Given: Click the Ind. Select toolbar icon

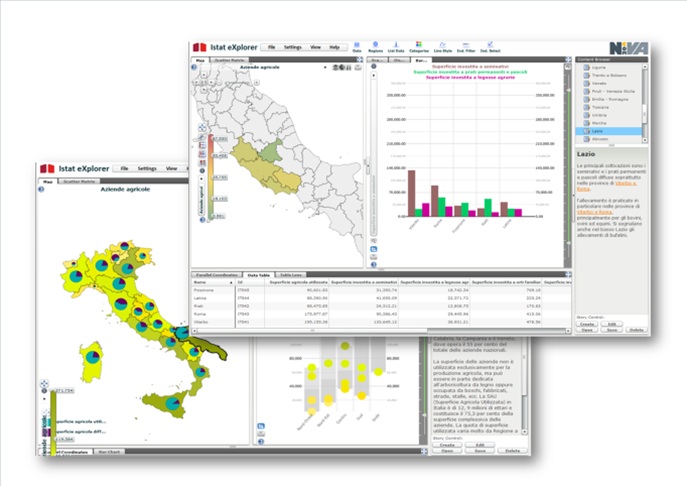Looking at the screenshot, I should pyautogui.click(x=490, y=47).
